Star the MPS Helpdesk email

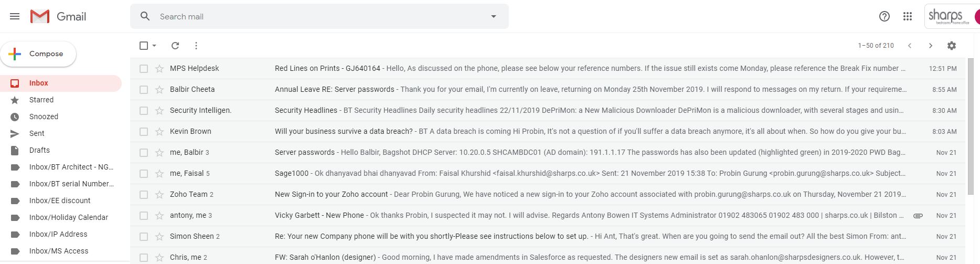click(x=159, y=68)
